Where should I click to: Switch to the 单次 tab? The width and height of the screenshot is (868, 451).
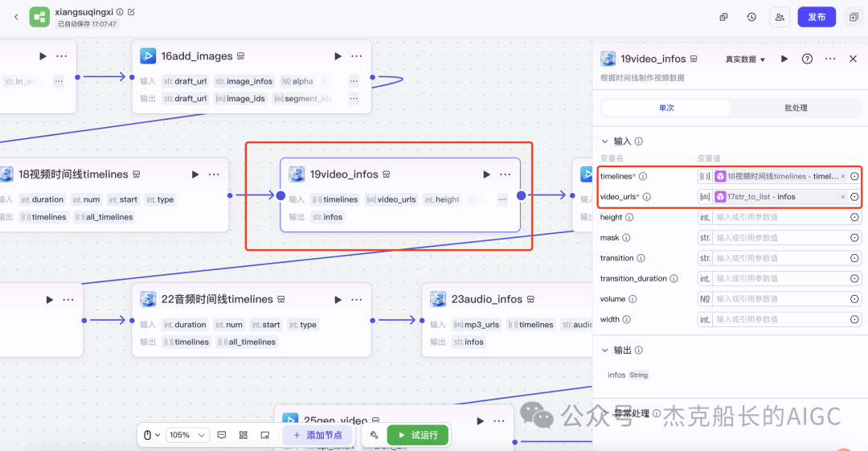tap(666, 108)
